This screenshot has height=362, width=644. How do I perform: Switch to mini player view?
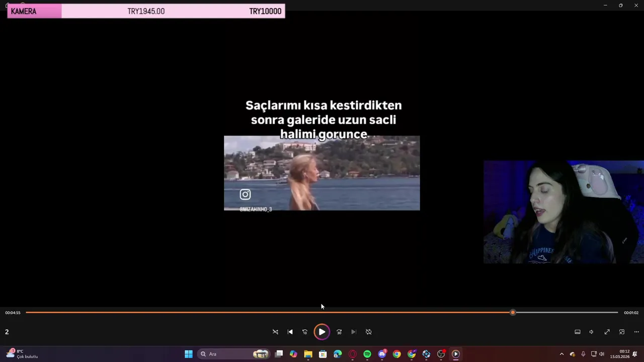(622, 332)
